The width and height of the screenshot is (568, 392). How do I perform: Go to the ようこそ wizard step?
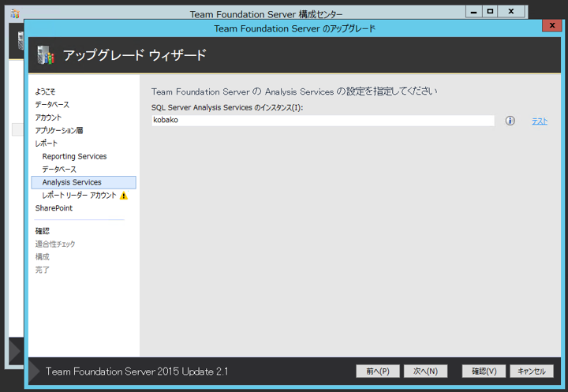[45, 91]
